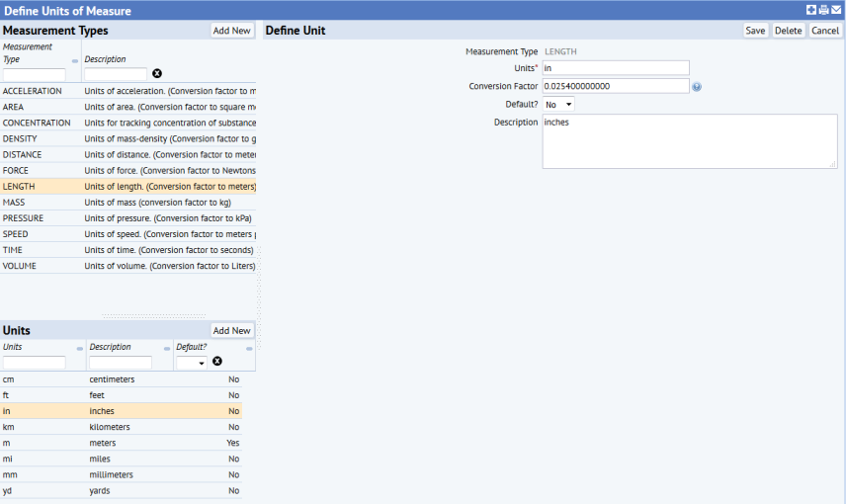The image size is (846, 504).
Task: Select the DENSITY measurement type row
Action: tap(127, 138)
